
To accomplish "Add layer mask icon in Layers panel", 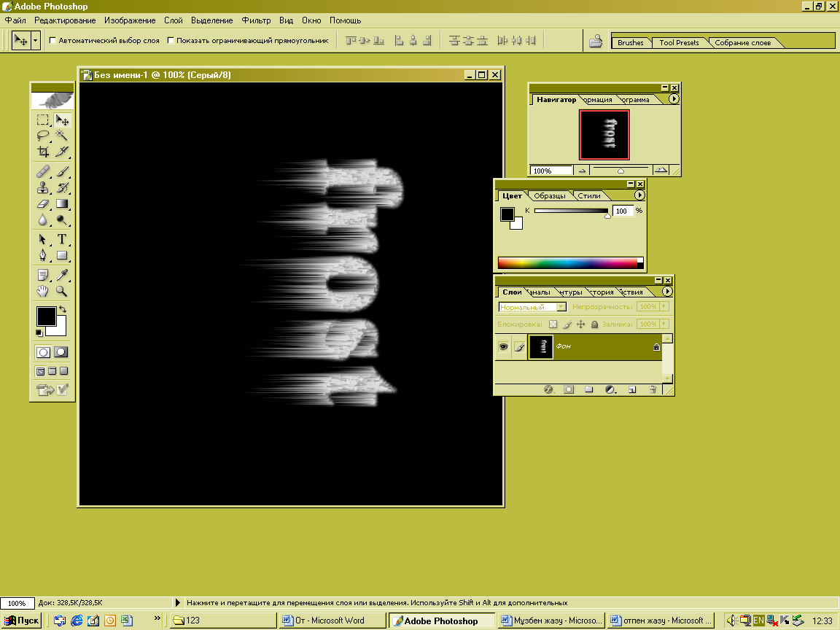I will [569, 389].
